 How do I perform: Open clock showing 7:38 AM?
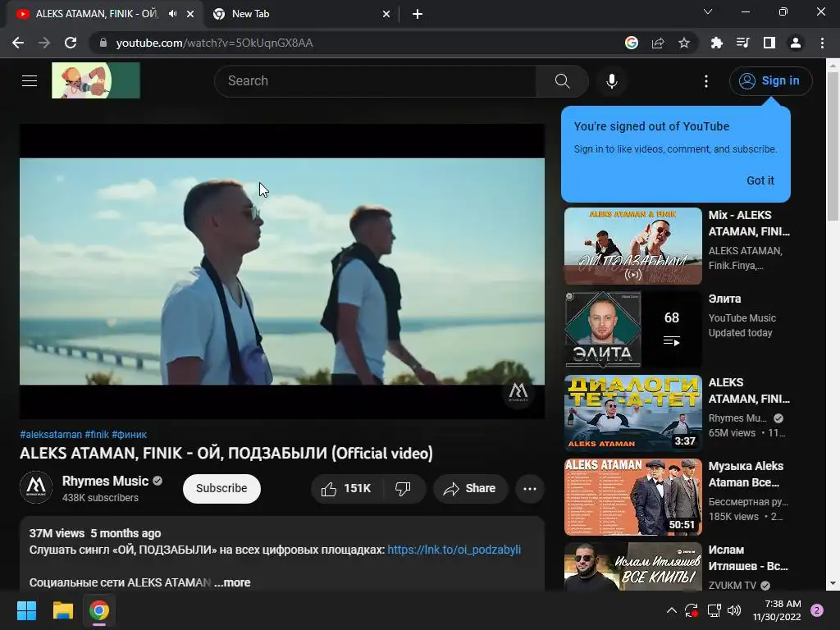777,610
